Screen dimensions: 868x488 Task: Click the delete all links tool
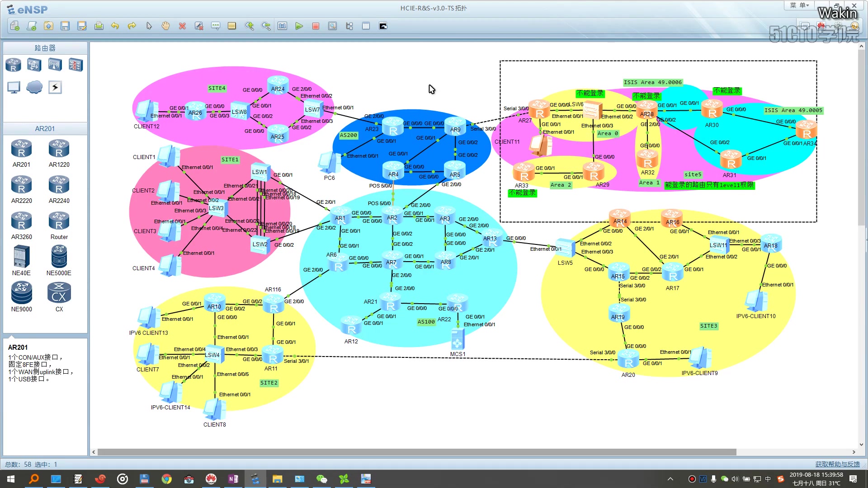tap(199, 26)
